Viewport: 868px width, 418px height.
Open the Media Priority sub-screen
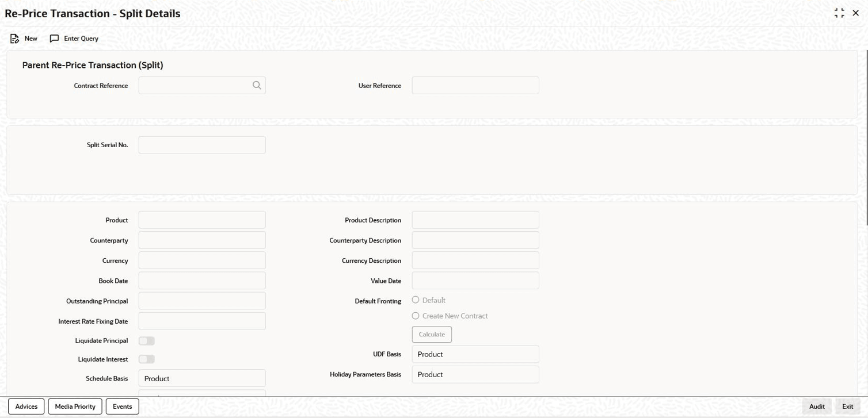(x=75, y=407)
